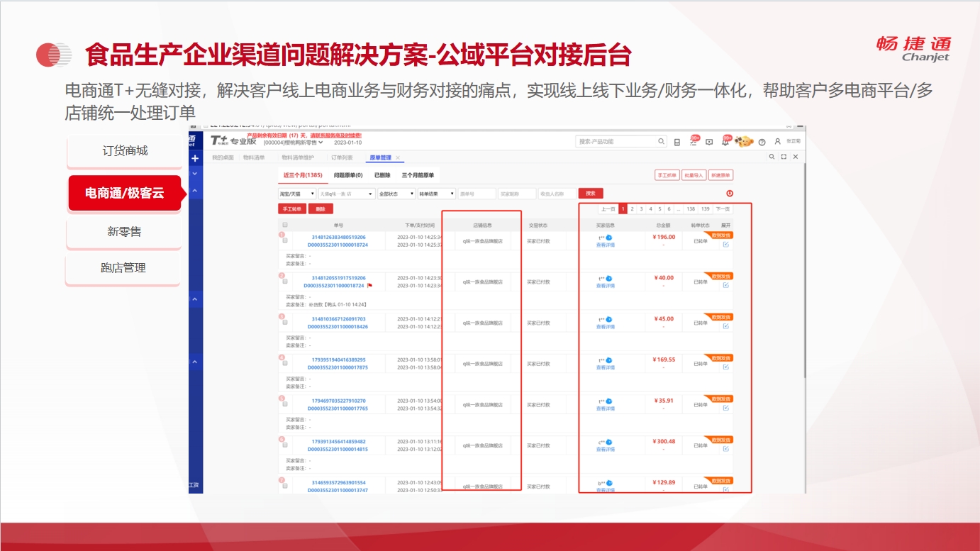Click the red flag on order 3148120551917519206
Screen dimensions: 980x551
(x=369, y=286)
